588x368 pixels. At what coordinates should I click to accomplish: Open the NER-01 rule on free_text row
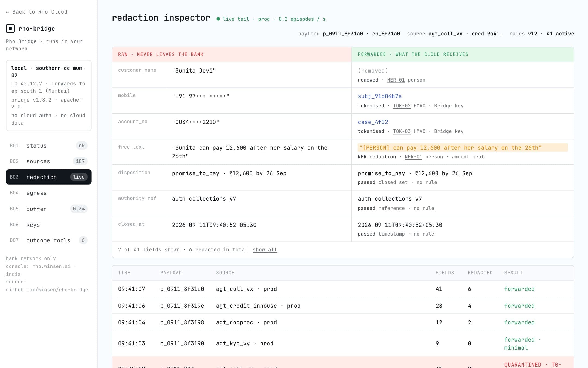[x=414, y=157]
